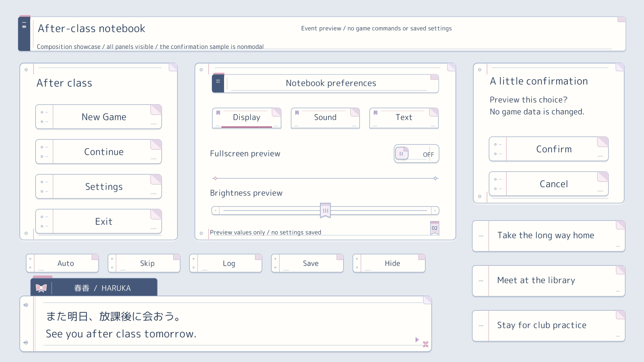The height and width of the screenshot is (362, 644).
Task: Pick the Meet at the library choice
Action: pyautogui.click(x=549, y=281)
